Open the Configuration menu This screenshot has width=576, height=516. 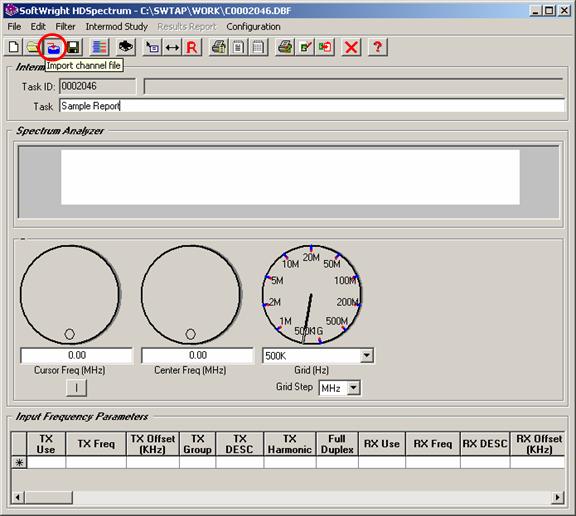pyautogui.click(x=253, y=26)
